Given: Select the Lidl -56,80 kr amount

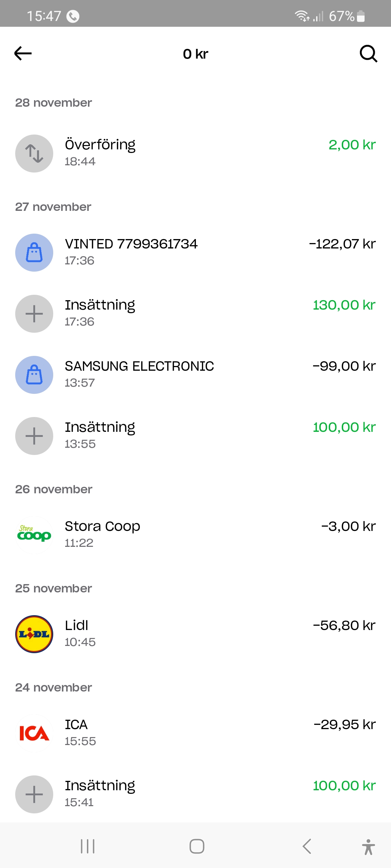Looking at the screenshot, I should [344, 626].
